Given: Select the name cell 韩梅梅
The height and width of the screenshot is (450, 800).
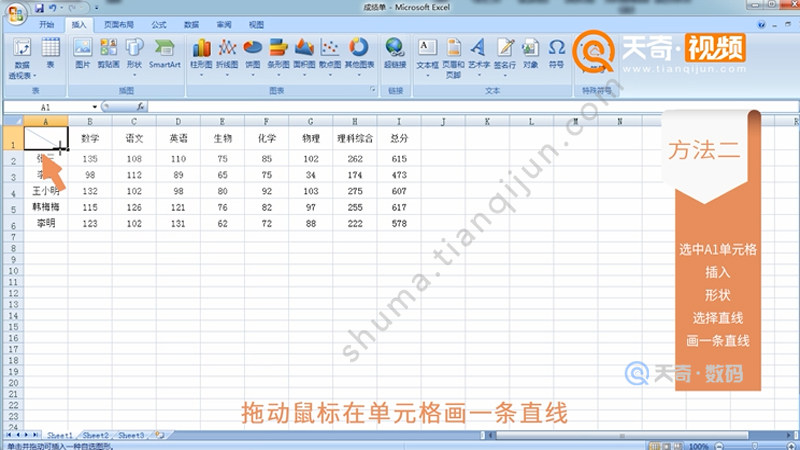Looking at the screenshot, I should [46, 207].
